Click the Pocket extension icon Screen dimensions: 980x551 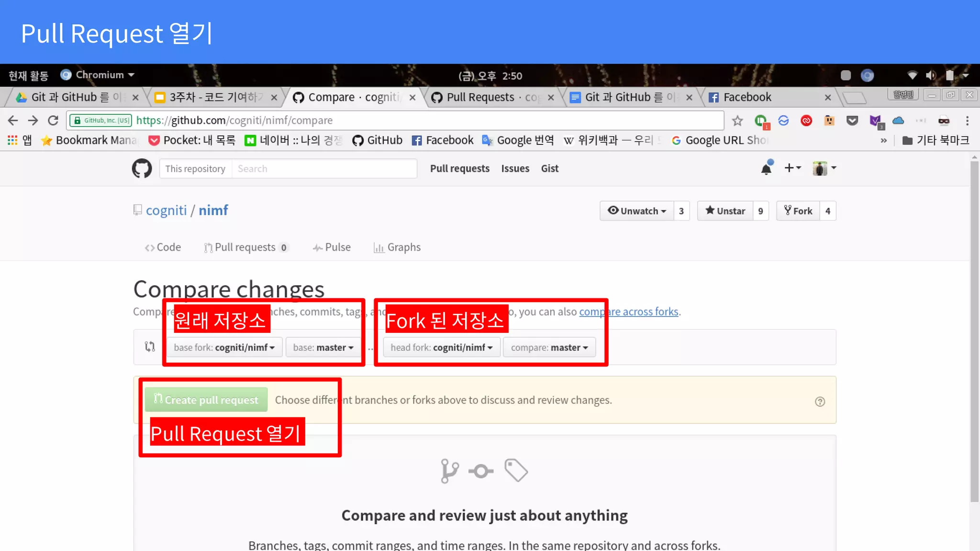(x=852, y=121)
